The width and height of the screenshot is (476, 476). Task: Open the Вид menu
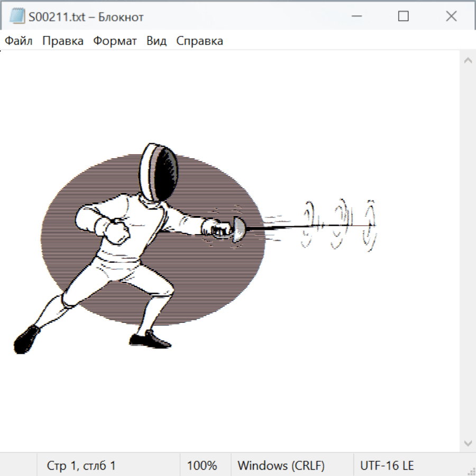pyautogui.click(x=157, y=41)
